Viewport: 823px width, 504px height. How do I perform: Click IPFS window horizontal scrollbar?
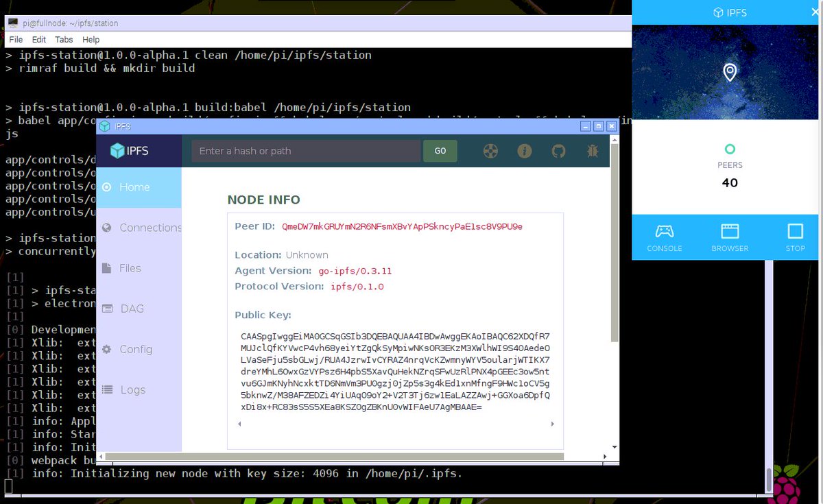[x=335, y=456]
